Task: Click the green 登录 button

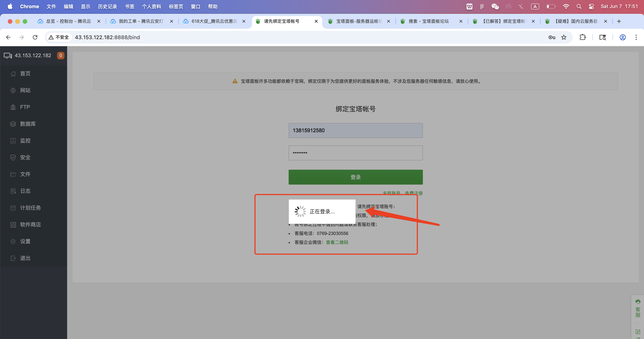Action: click(356, 177)
